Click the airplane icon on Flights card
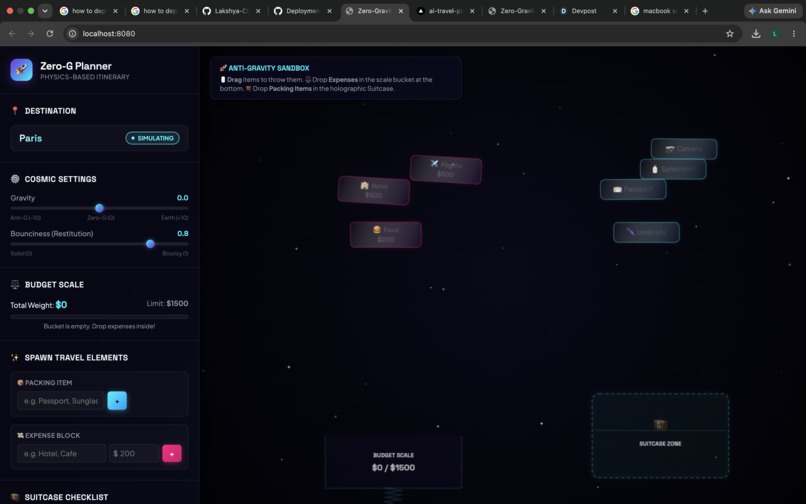Screen dimensions: 806x504 (x=434, y=163)
